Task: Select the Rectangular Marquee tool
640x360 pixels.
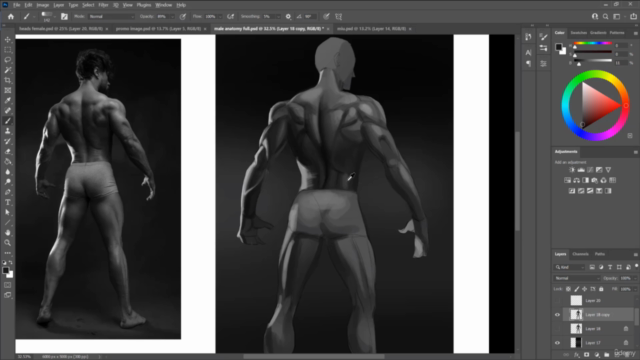Action: (8, 50)
